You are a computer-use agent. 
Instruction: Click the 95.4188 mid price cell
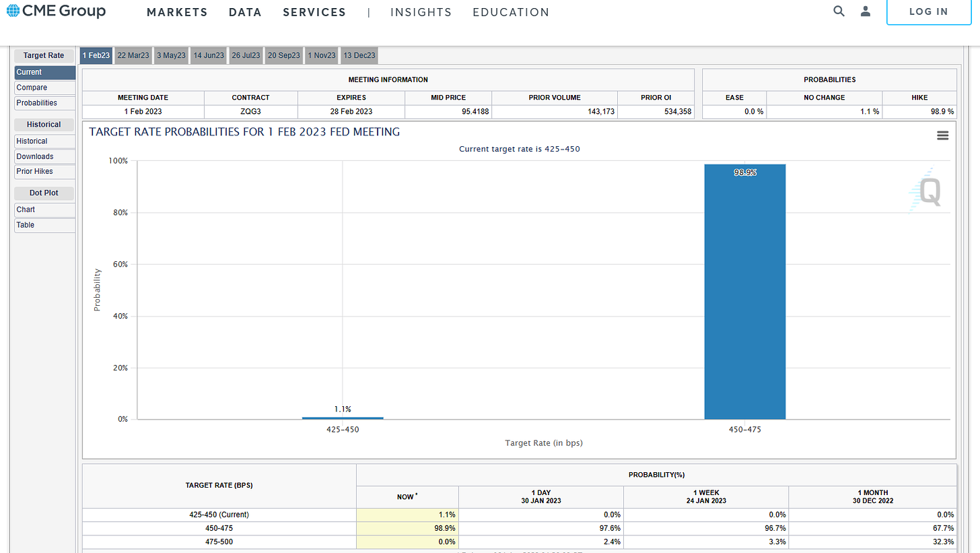coord(449,112)
